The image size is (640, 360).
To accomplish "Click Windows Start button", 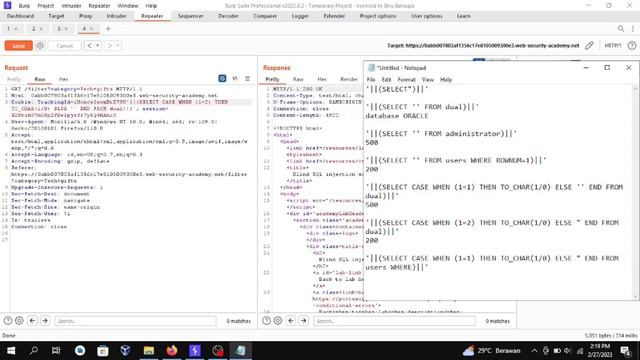I will point(11,351).
